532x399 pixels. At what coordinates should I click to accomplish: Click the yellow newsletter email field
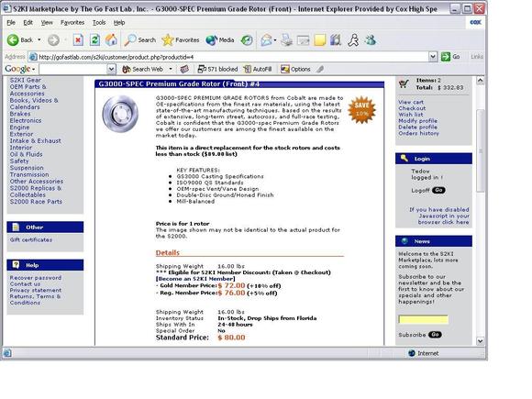pos(424,319)
